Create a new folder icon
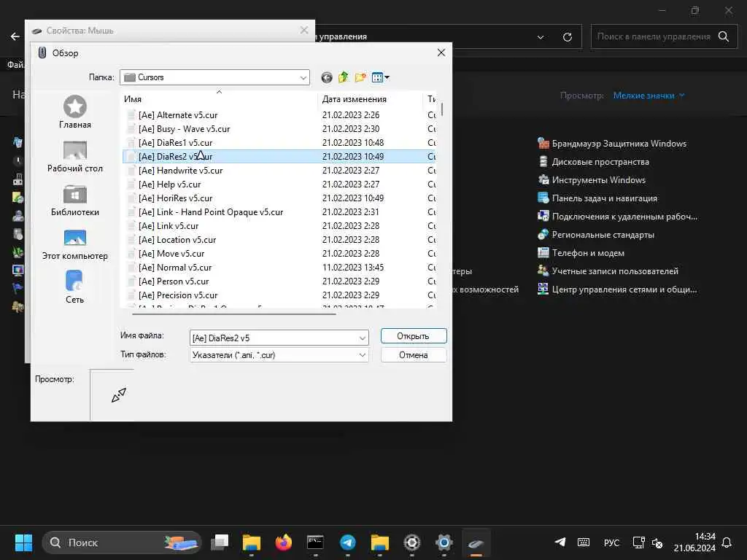 (x=360, y=77)
